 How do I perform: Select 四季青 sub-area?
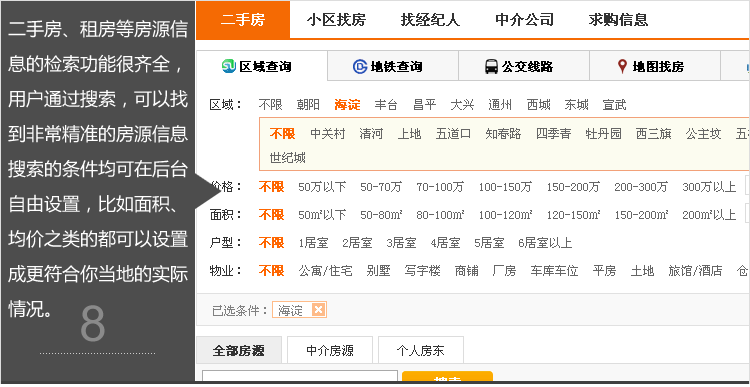pyautogui.click(x=553, y=134)
